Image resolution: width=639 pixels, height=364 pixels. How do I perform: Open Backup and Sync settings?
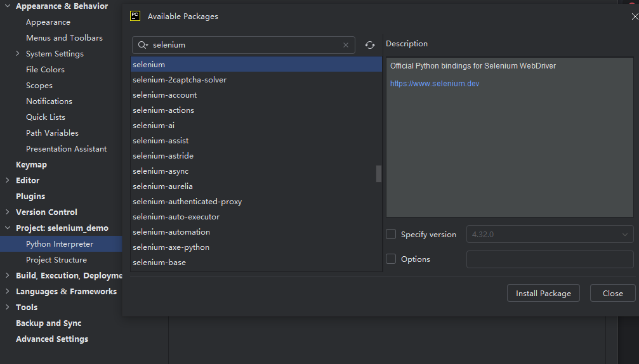click(48, 323)
